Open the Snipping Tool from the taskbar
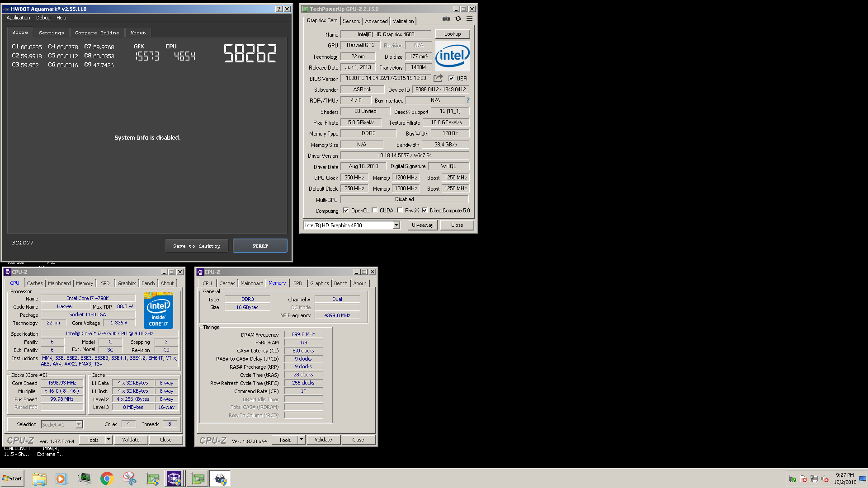Viewport: 868px width, 488px height. (130, 479)
